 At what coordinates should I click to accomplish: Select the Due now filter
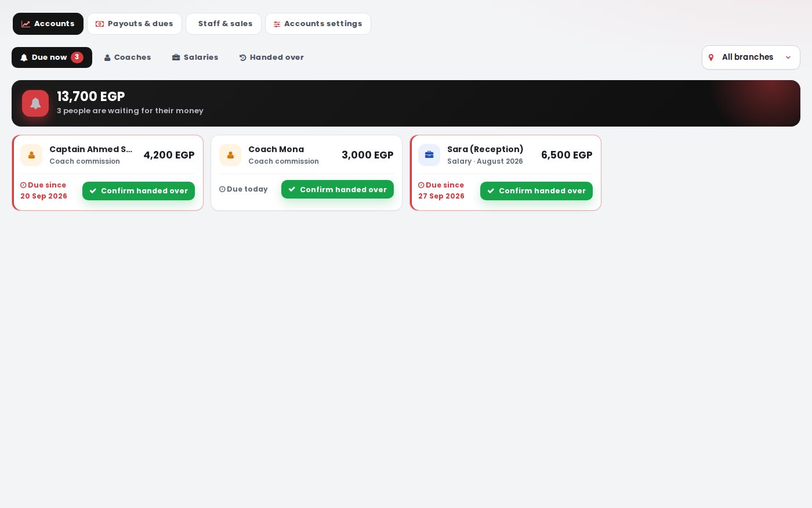[x=52, y=57]
